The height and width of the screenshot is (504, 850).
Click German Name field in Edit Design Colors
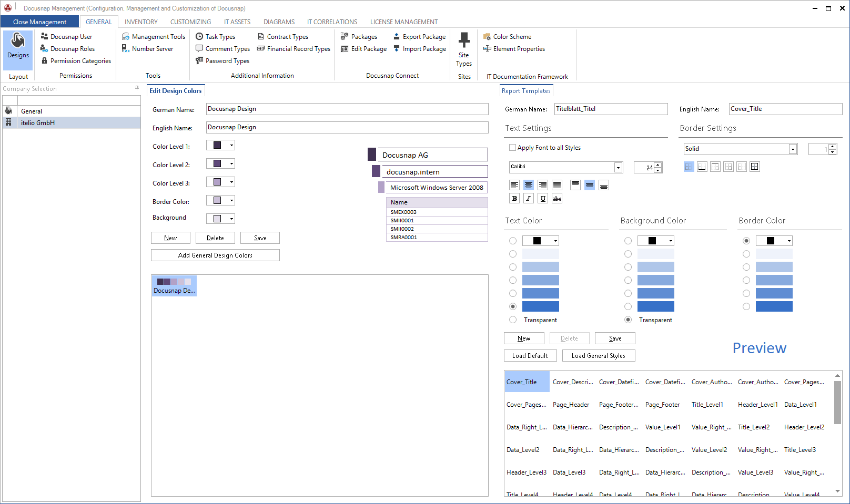[347, 109]
